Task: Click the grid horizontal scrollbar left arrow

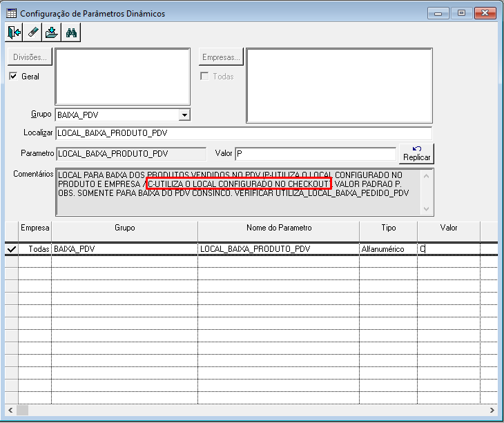Action: coord(10,410)
